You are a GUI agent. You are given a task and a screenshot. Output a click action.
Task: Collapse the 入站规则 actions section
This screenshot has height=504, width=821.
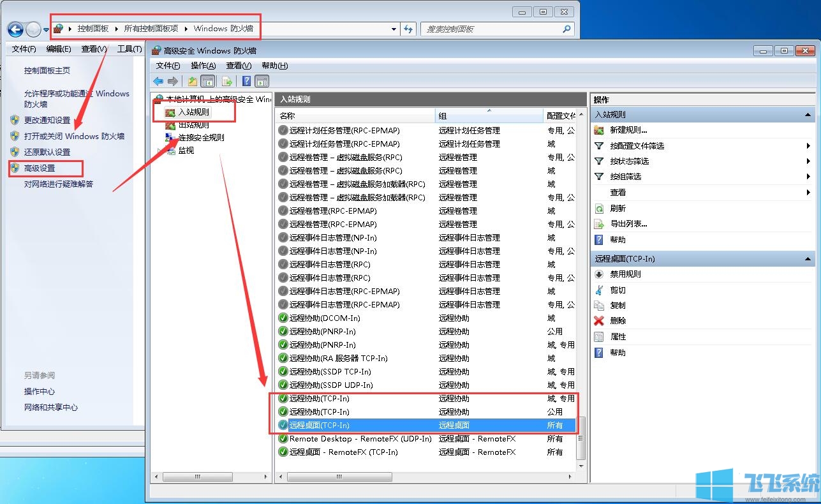[808, 114]
